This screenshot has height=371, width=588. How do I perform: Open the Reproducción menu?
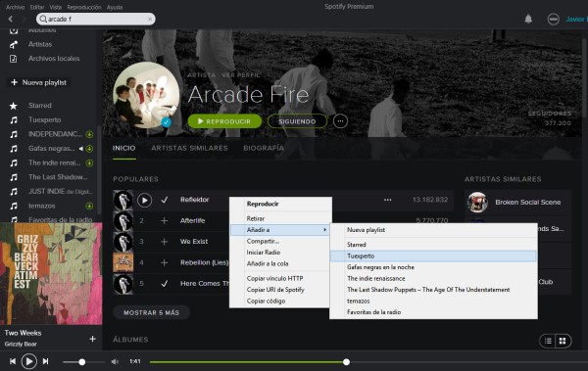(84, 7)
